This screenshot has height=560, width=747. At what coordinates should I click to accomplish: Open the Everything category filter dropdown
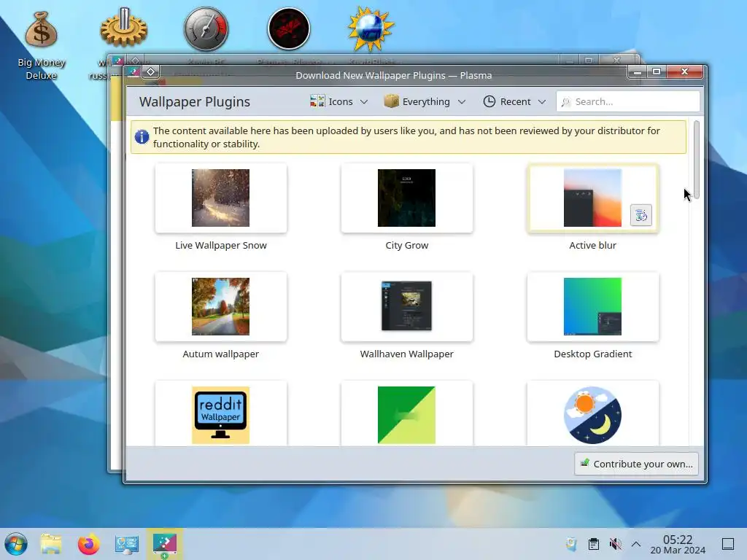[x=425, y=101]
